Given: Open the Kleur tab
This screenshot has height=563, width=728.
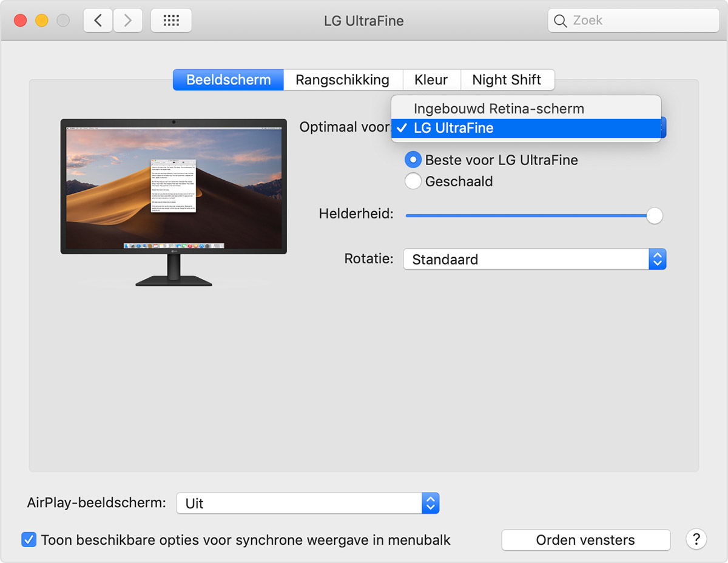Looking at the screenshot, I should (431, 80).
